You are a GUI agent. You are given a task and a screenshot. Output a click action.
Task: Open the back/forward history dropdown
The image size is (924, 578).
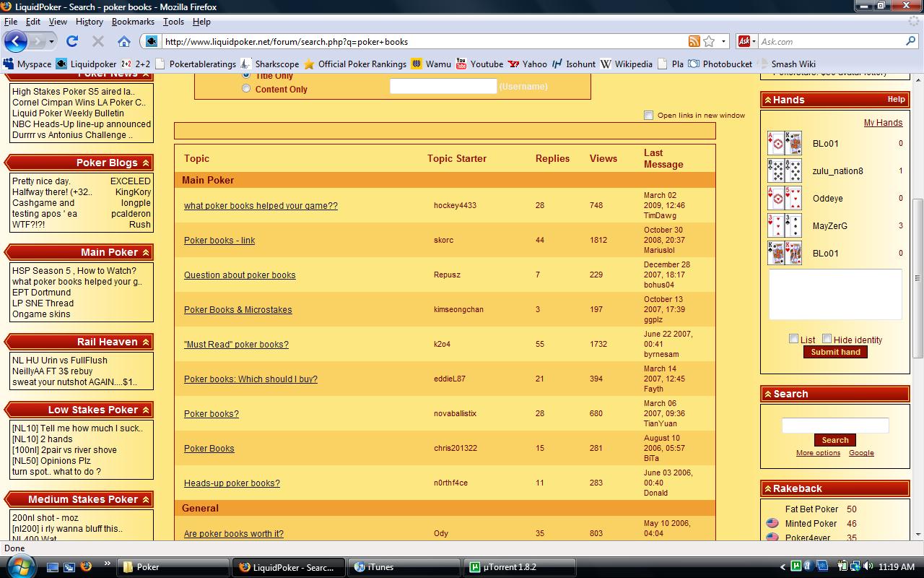click(x=51, y=41)
